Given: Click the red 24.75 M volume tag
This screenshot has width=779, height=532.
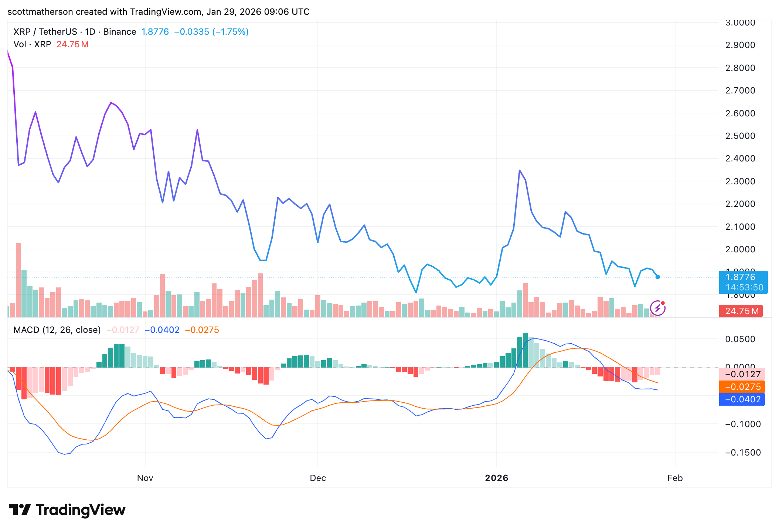Looking at the screenshot, I should point(740,311).
